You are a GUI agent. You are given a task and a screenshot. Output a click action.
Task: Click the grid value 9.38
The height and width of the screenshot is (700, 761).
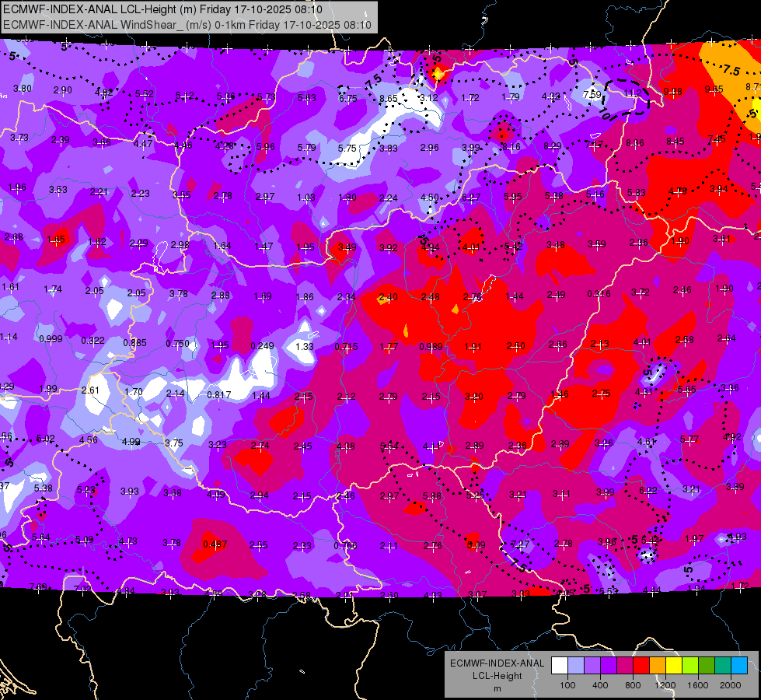[672, 91]
